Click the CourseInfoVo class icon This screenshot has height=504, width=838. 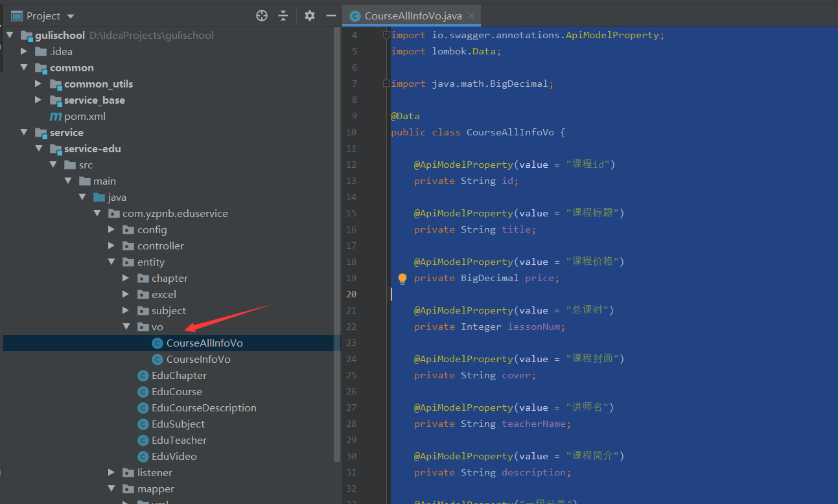pos(157,359)
